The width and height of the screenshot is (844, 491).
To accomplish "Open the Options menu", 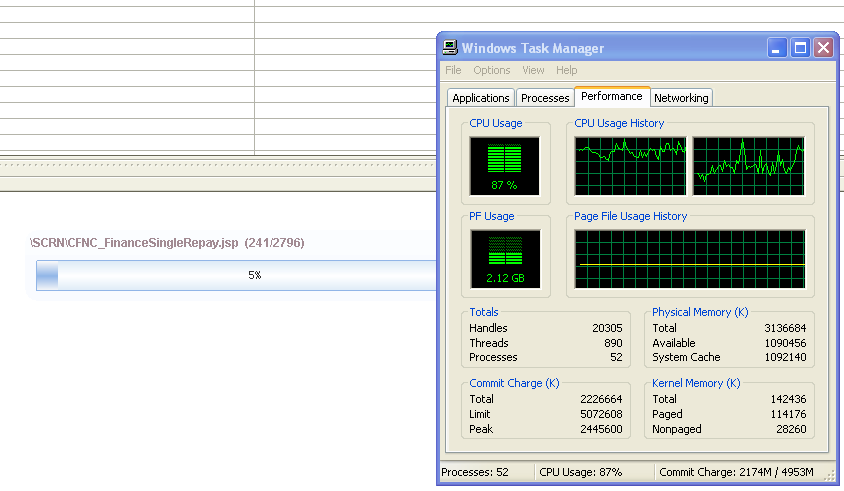I will [491, 70].
